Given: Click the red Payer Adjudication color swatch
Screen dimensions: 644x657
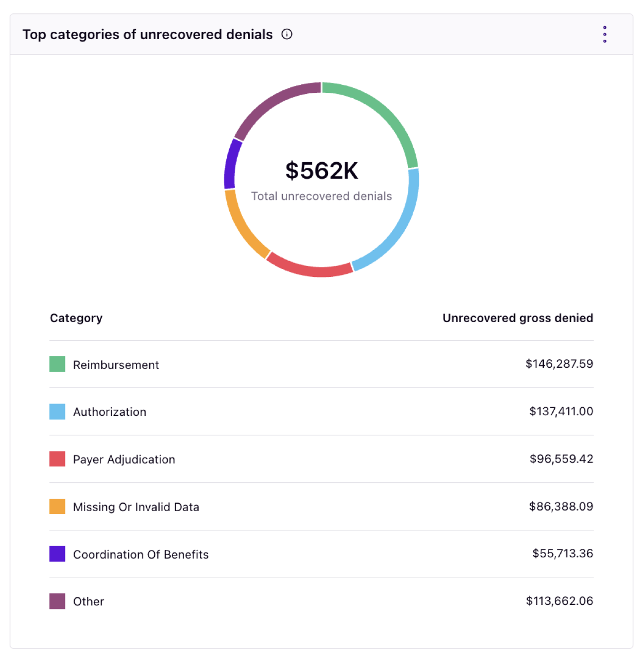Looking at the screenshot, I should [57, 459].
